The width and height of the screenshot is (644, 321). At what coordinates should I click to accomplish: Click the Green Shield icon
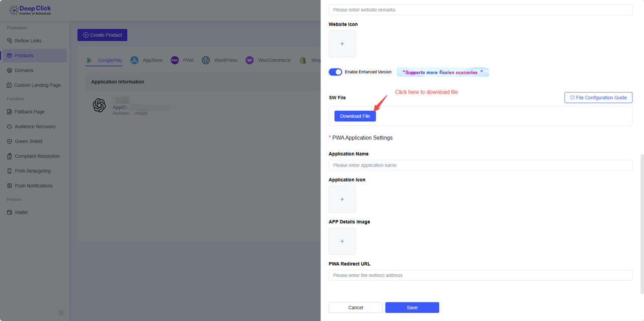(x=10, y=141)
